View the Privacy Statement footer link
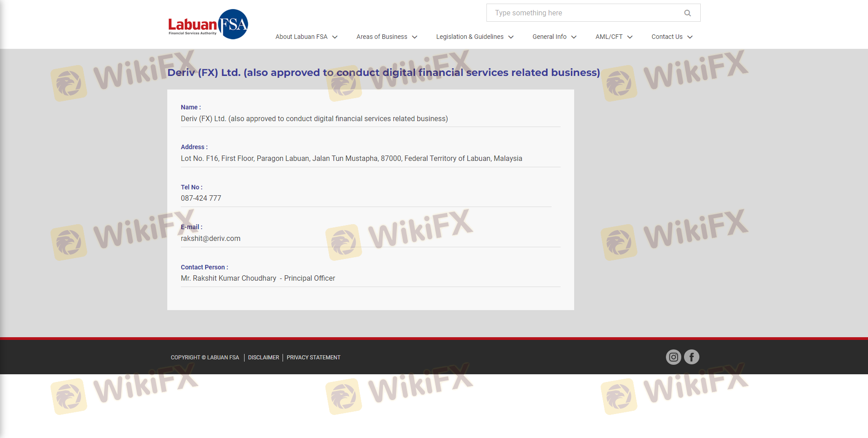The height and width of the screenshot is (438, 868). click(x=313, y=358)
